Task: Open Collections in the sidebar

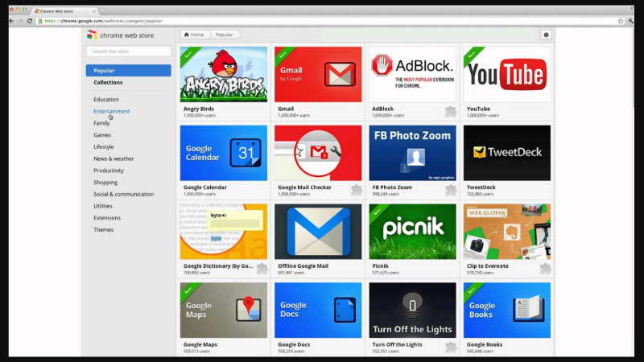Action: pyautogui.click(x=108, y=83)
